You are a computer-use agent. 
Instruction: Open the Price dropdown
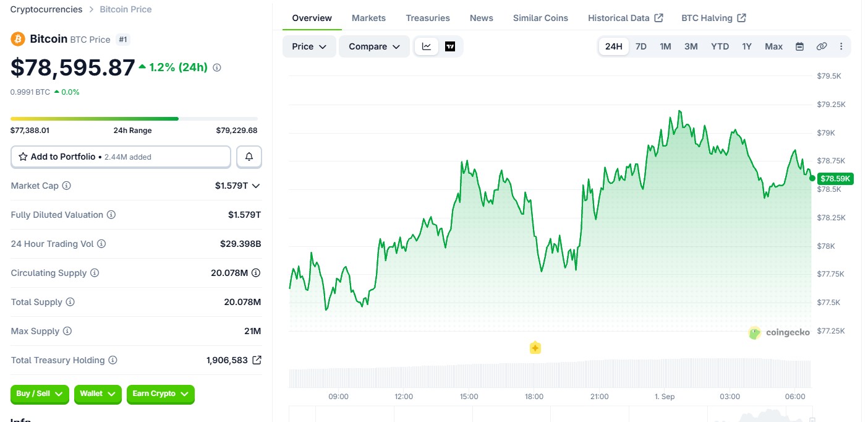[x=309, y=46]
